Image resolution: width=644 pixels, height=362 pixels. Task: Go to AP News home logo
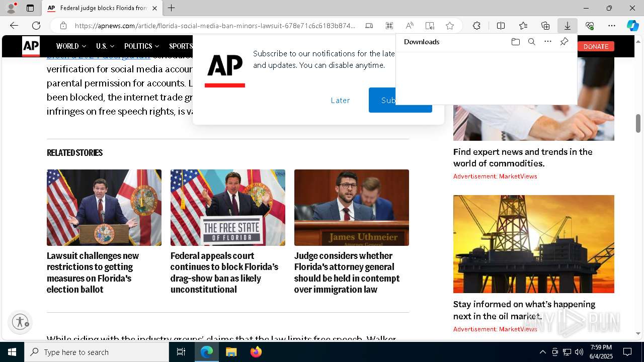click(x=31, y=46)
